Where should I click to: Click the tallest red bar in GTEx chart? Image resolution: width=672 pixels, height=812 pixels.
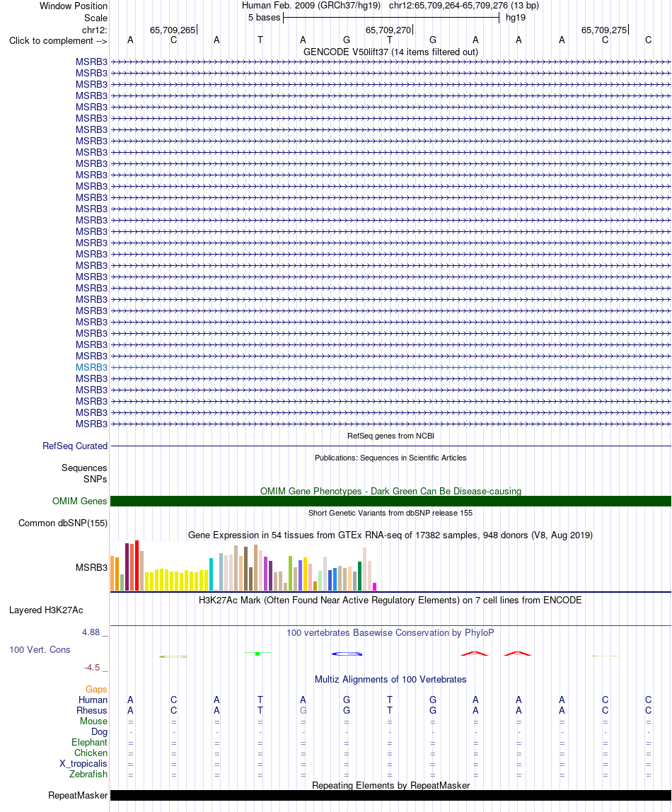click(137, 566)
